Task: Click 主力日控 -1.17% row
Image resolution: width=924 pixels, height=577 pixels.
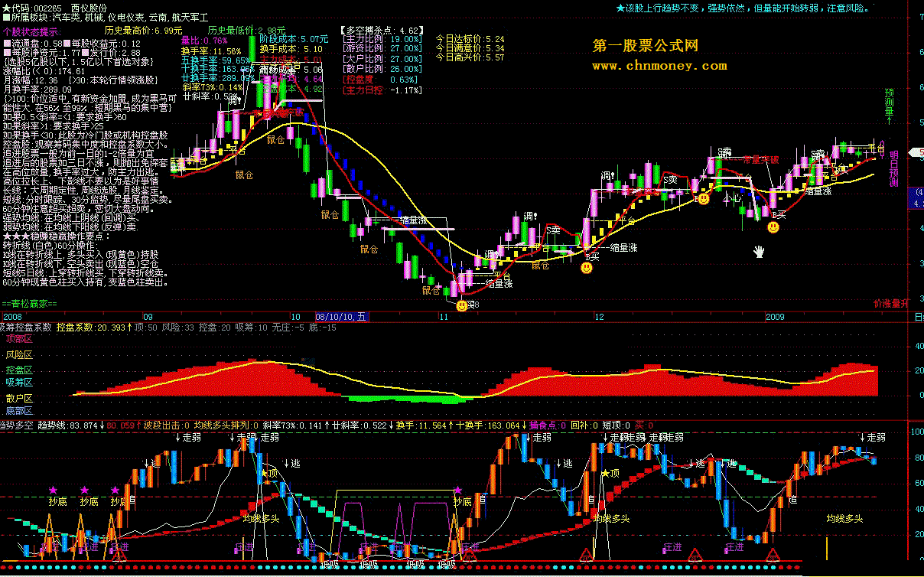Action: pos(382,90)
